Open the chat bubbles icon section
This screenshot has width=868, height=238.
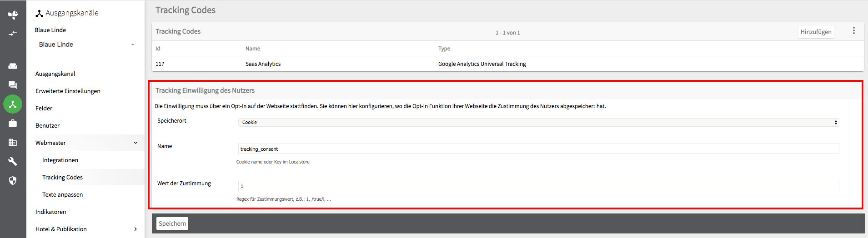pos(13,85)
